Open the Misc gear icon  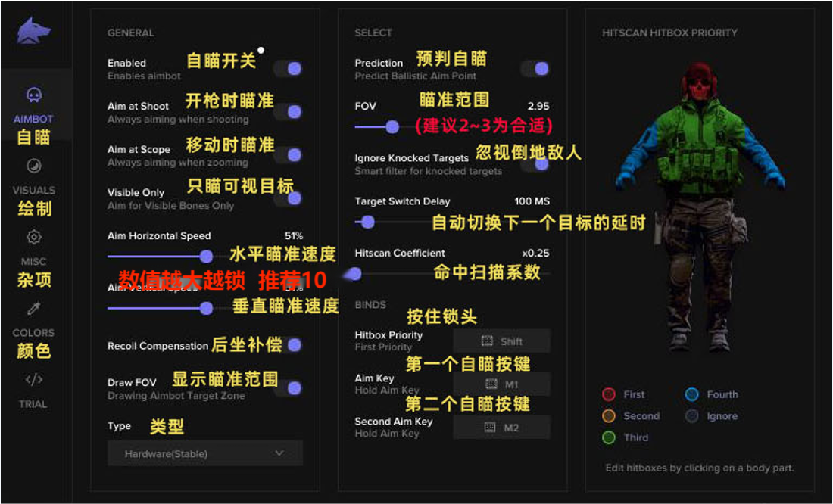click(x=33, y=237)
